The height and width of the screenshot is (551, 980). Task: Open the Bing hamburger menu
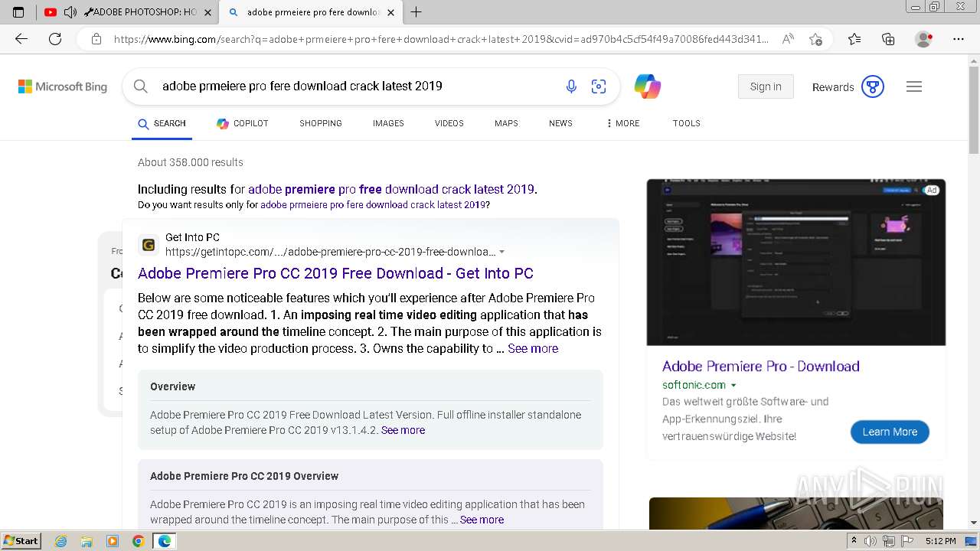914,86
